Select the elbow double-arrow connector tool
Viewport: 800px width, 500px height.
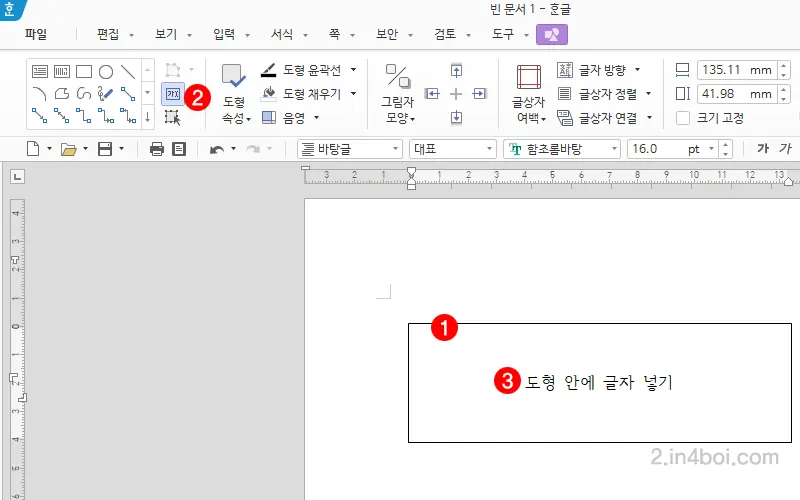128,116
